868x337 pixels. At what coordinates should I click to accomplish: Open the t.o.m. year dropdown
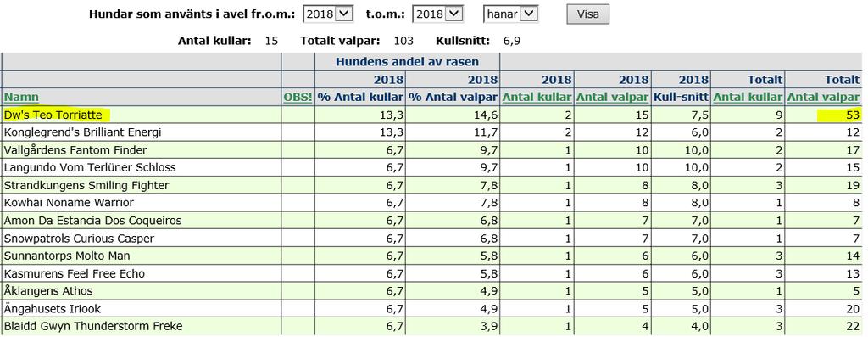pos(438,14)
